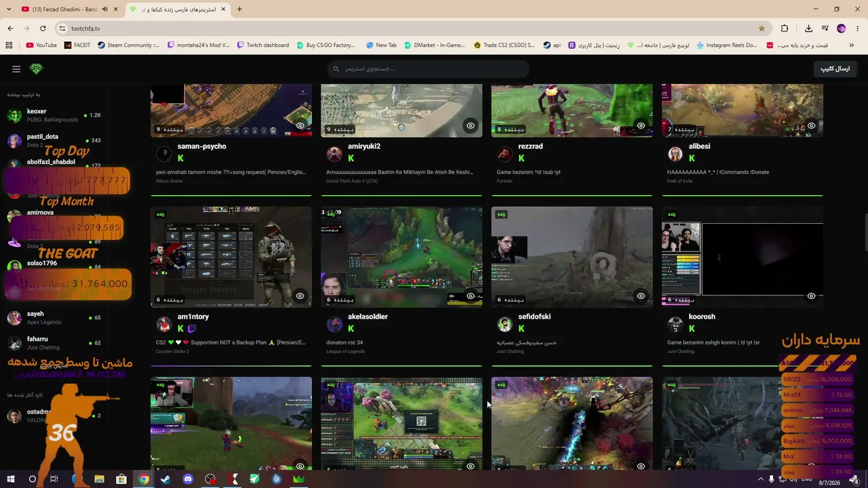Open the DMarket In-Game bookmark
The width and height of the screenshot is (868, 488).
(x=434, y=45)
